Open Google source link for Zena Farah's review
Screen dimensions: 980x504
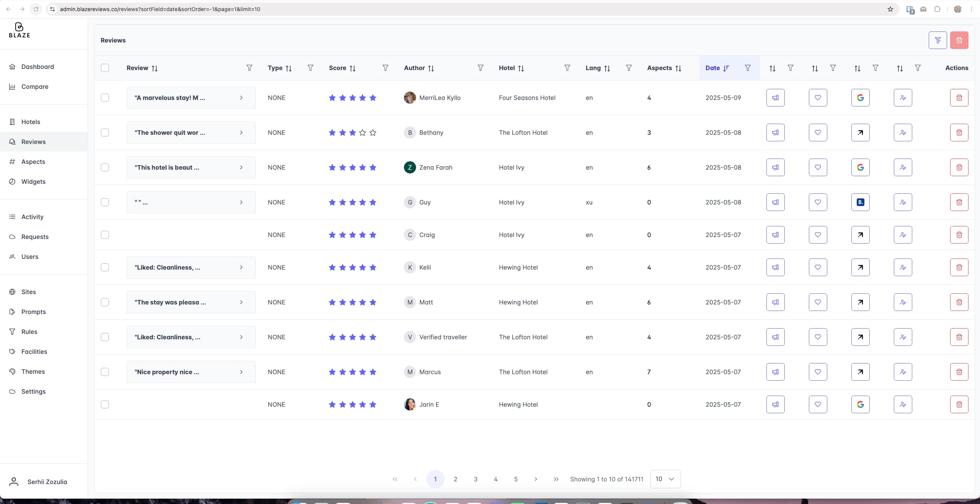click(x=860, y=167)
